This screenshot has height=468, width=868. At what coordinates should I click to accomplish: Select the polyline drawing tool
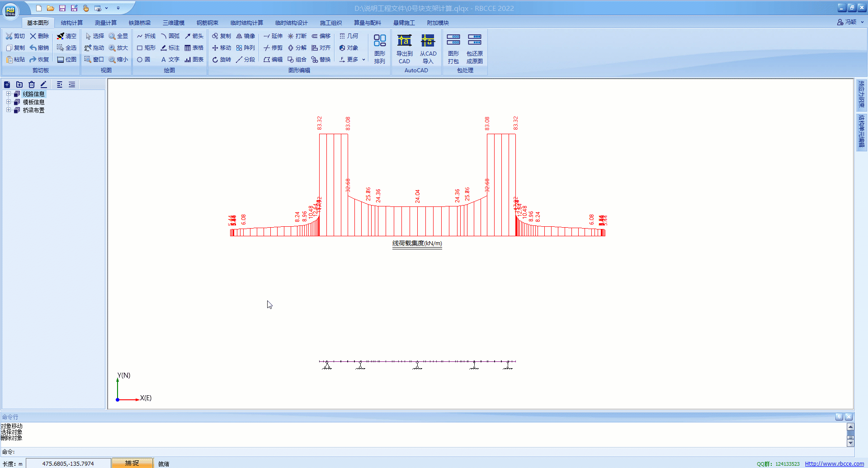tap(146, 36)
